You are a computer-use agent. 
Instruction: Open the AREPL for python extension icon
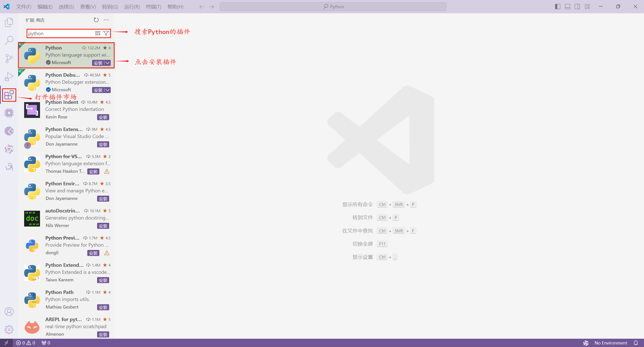pos(32,327)
